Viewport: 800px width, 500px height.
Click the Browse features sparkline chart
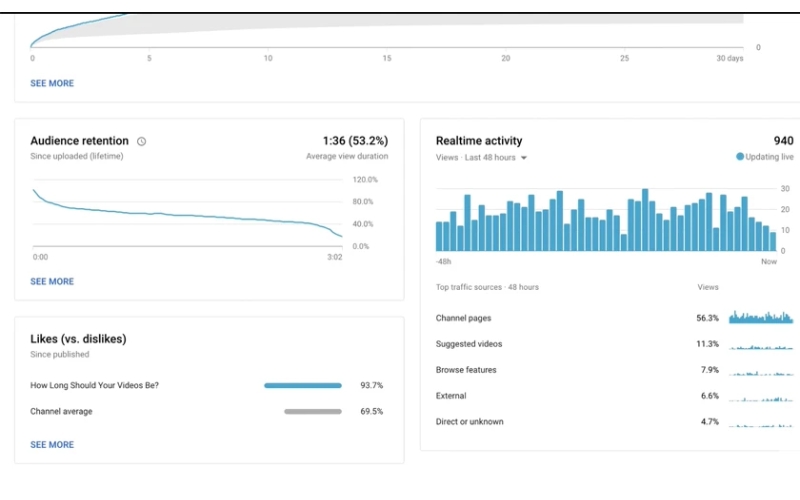(761, 371)
